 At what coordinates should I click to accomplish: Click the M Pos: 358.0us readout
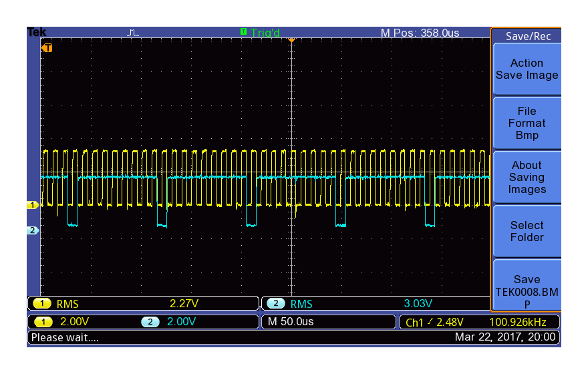tap(420, 33)
